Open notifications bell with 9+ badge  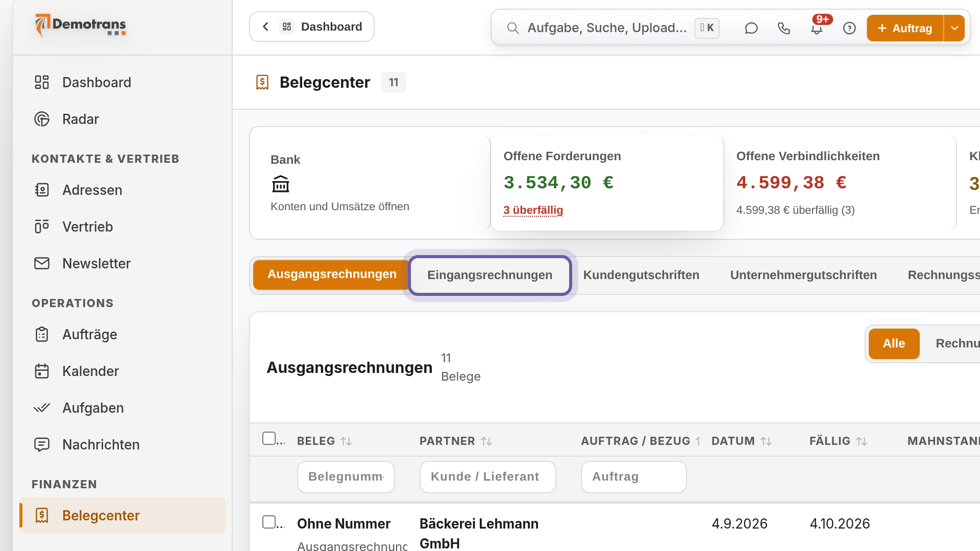817,29
